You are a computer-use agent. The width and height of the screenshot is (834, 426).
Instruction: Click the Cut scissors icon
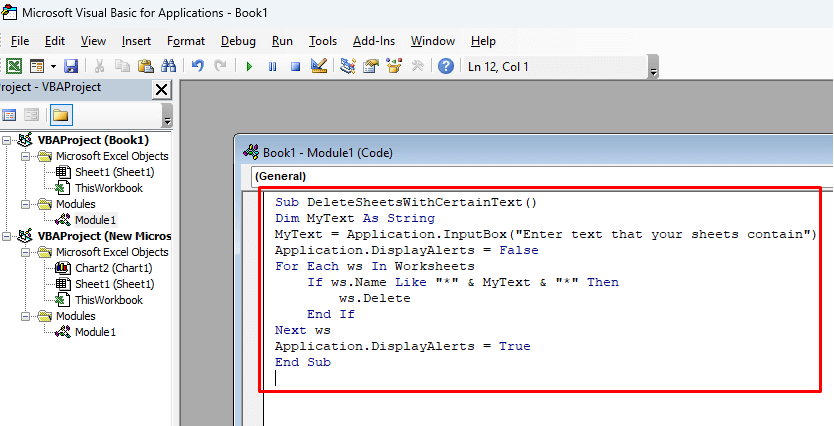tap(99, 66)
